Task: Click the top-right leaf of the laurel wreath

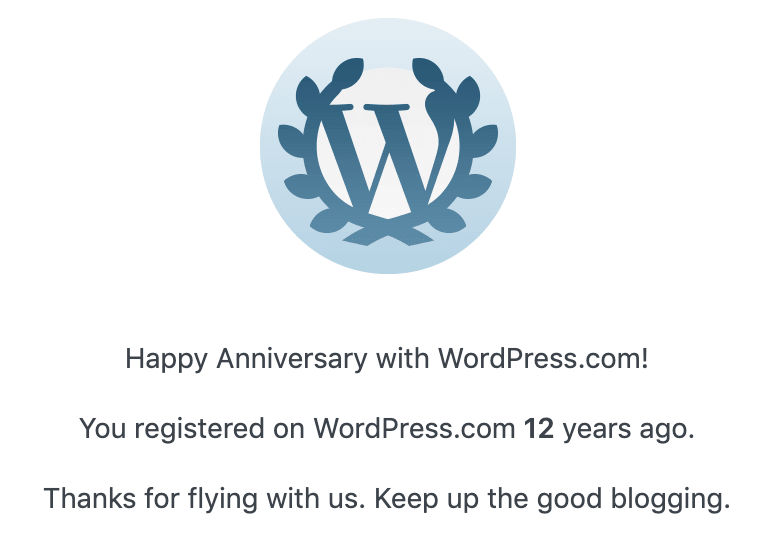Action: coord(428,73)
